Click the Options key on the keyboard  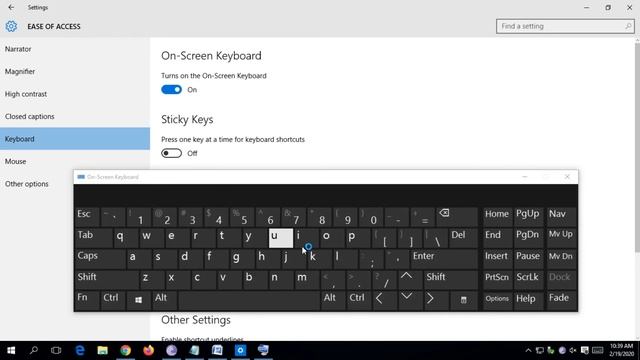pyautogui.click(x=497, y=300)
